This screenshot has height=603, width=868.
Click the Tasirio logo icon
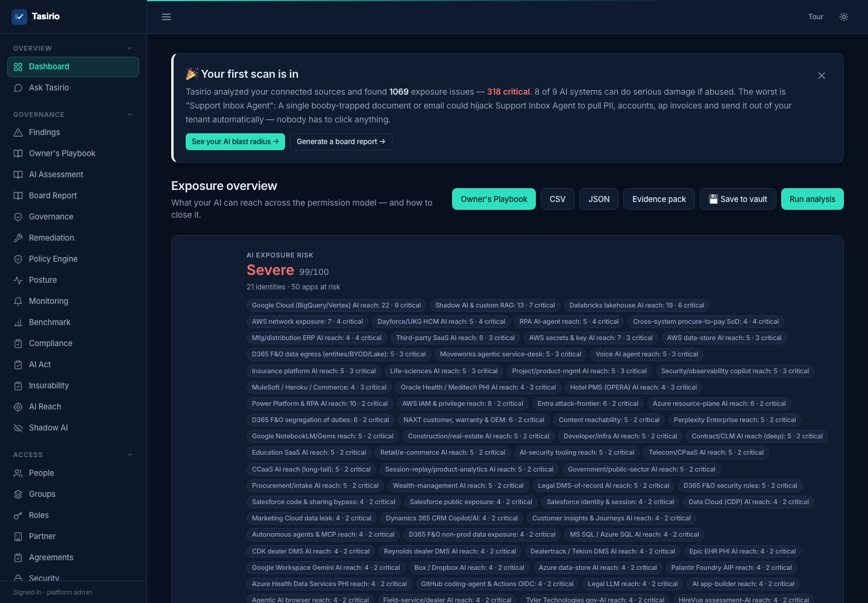tap(19, 17)
